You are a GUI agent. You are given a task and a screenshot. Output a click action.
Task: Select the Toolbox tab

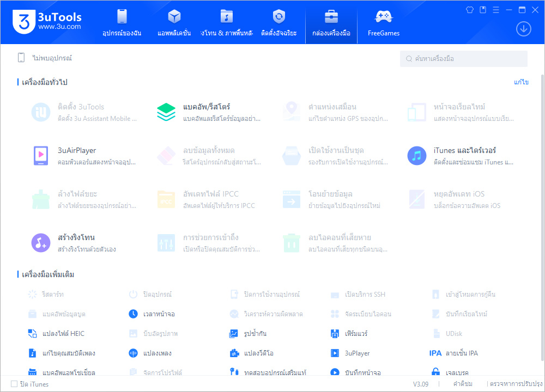coord(331,22)
